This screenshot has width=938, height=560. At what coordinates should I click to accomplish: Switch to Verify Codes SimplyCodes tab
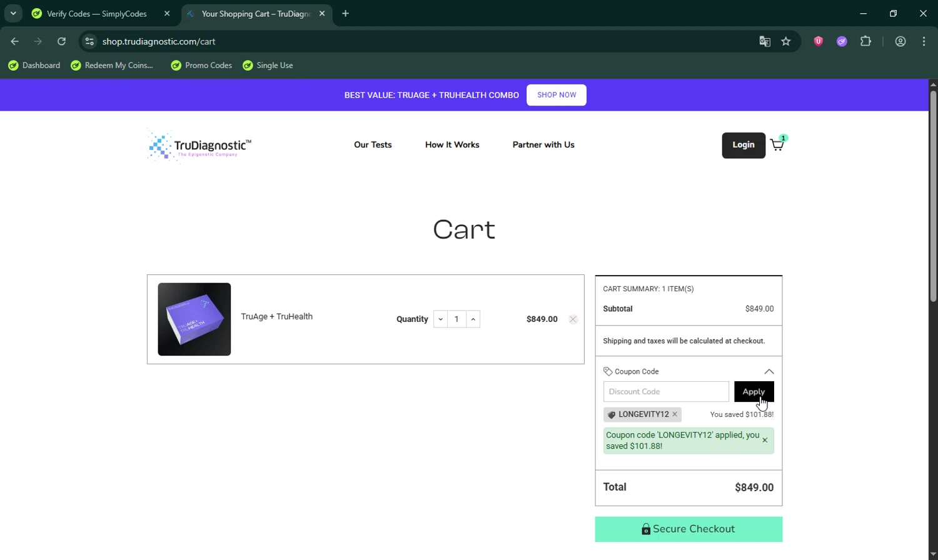97,14
